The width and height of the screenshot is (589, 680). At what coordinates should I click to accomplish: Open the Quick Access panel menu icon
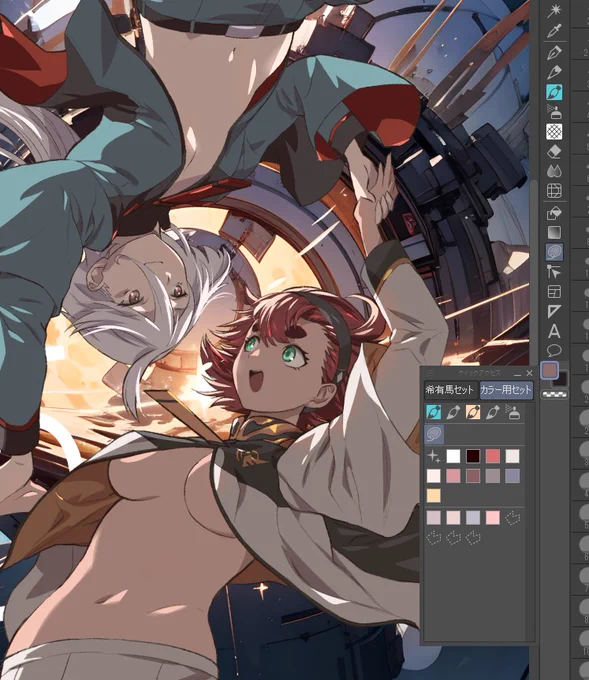pos(430,373)
